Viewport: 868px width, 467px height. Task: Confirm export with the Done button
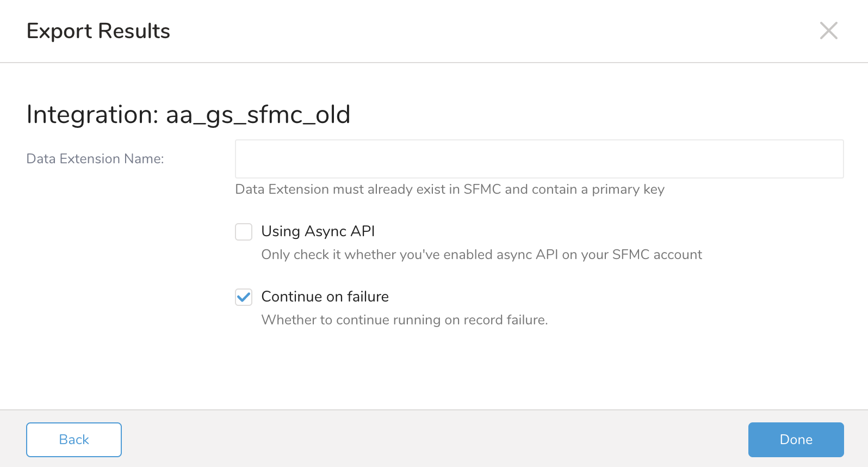coord(796,440)
